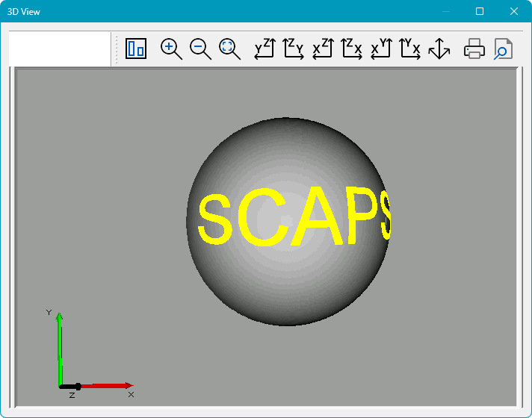
Task: Open print preview of the view
Action: (503, 49)
